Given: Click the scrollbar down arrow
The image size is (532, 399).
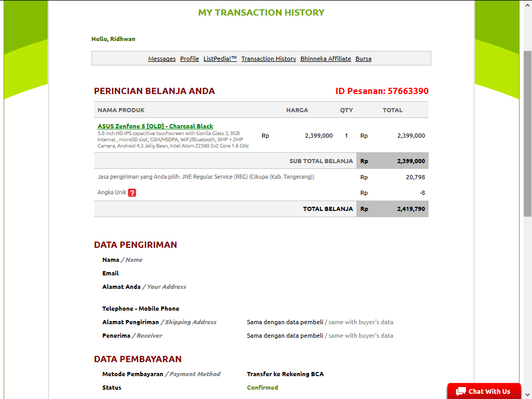Looking at the screenshot, I should click(527, 394).
